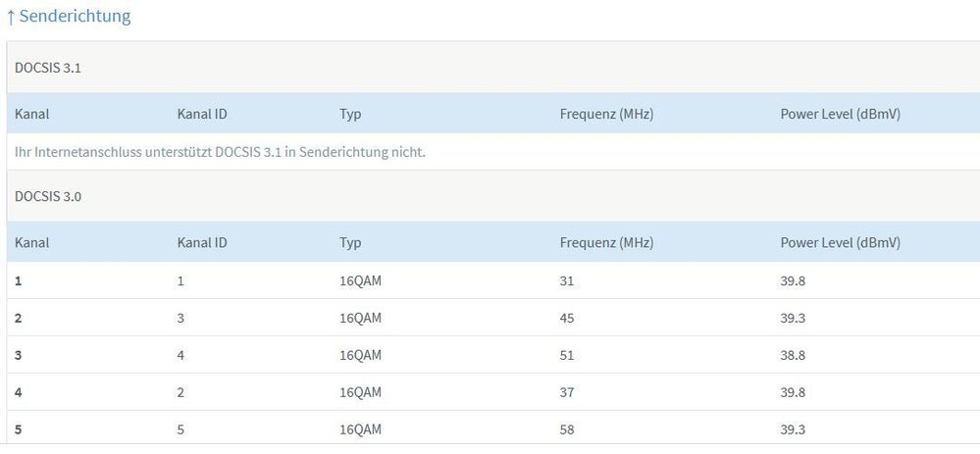Select the frequency value 37 cell
Screen dimensions: 980x454
point(567,392)
